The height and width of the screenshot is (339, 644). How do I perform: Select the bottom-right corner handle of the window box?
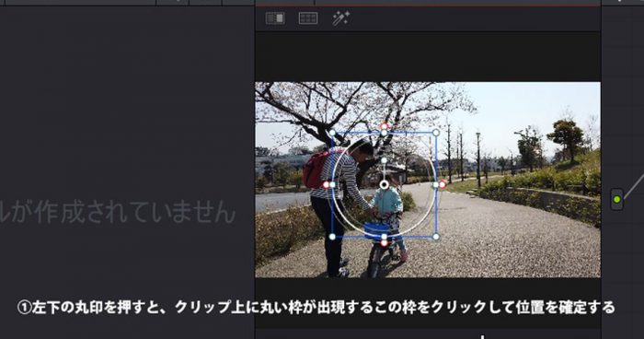[436, 237]
